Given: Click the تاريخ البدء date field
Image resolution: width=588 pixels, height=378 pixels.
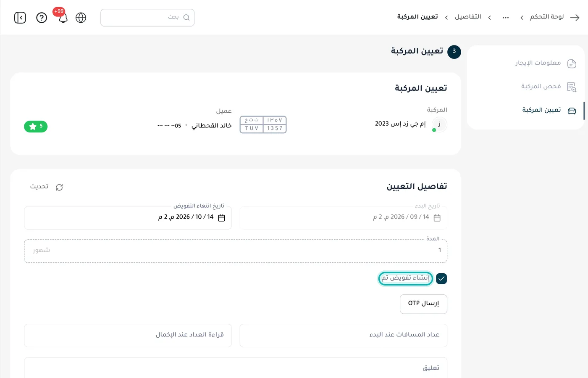Looking at the screenshot, I should tap(343, 218).
